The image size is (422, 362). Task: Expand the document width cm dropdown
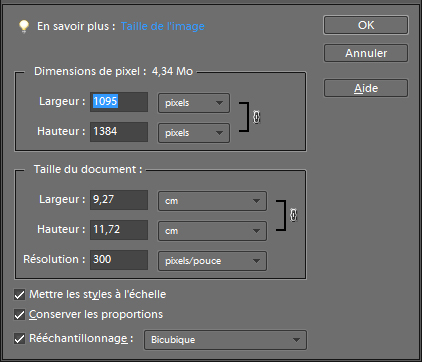[212, 201]
